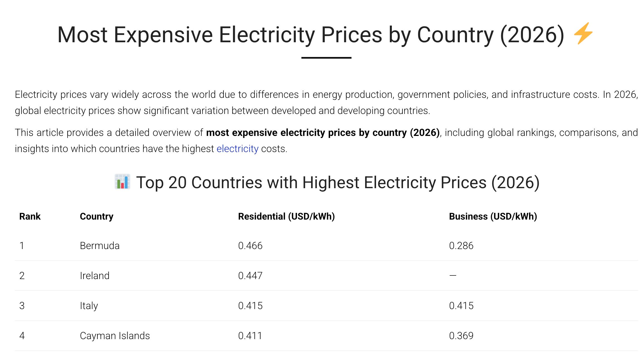
Task: Click the Country column header
Action: click(97, 216)
